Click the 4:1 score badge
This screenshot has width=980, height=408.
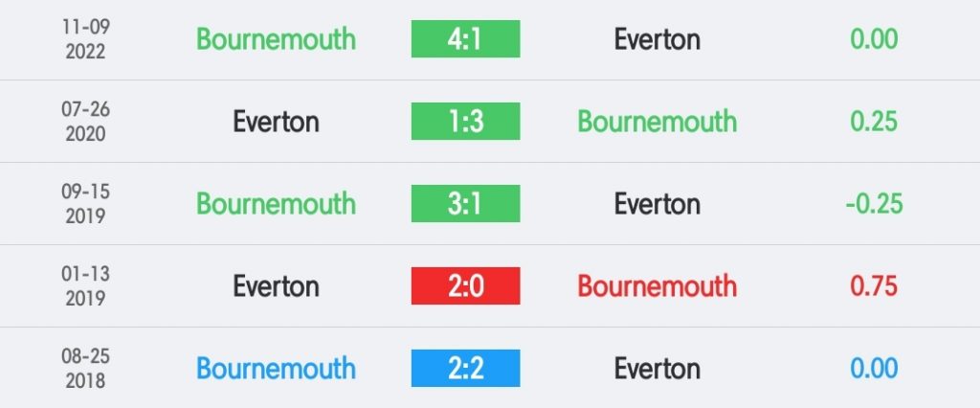click(x=466, y=39)
